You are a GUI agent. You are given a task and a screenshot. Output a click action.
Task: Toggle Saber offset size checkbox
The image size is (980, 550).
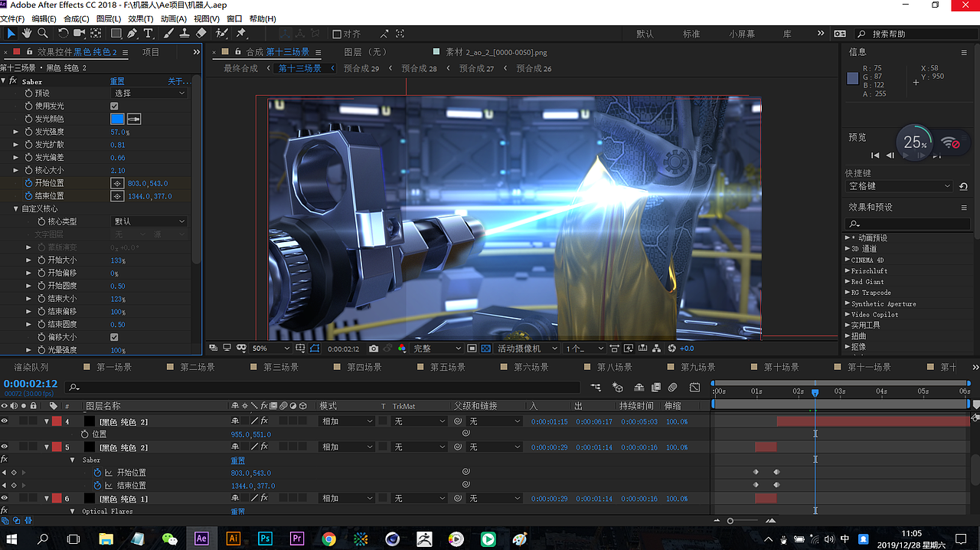coord(114,337)
